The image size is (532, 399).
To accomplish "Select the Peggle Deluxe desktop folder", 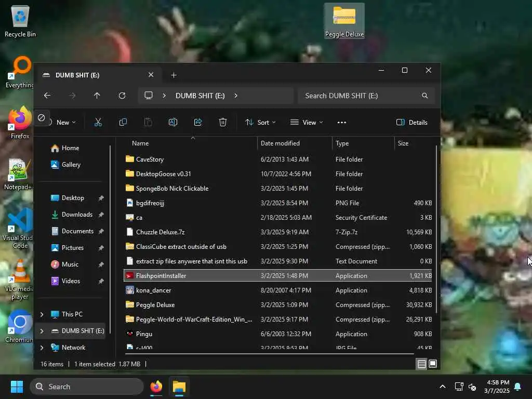I will pos(344,21).
